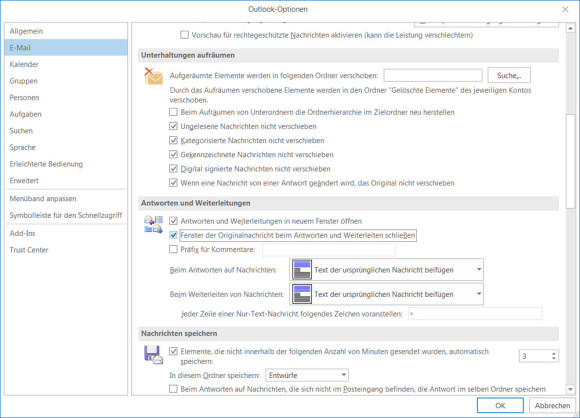Click the forward style preview thumbnail icon
This screenshot has height=418, width=580.
[302, 294]
